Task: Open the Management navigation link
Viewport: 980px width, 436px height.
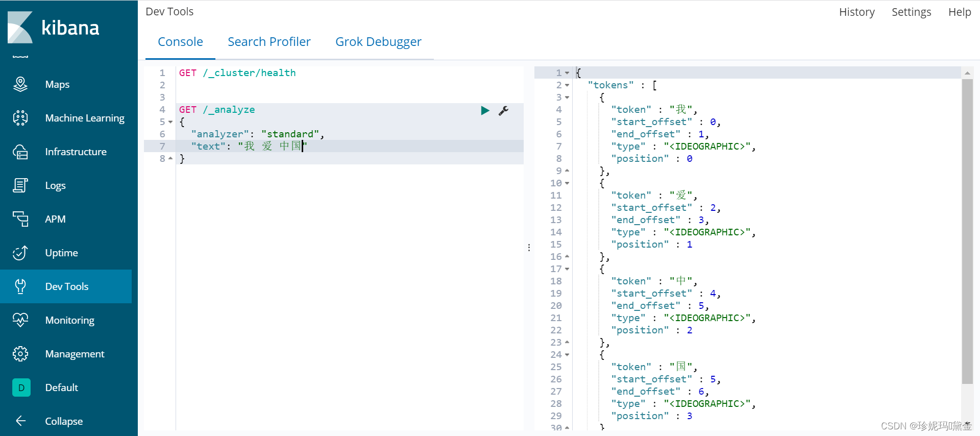Action: pyautogui.click(x=75, y=354)
